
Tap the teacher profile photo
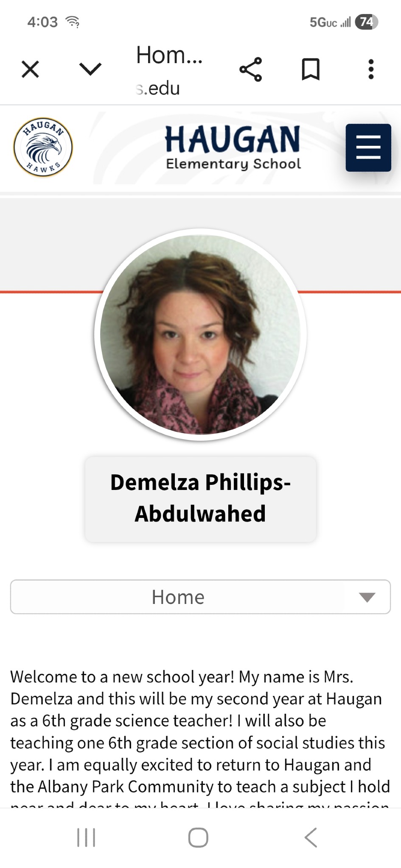[x=200, y=334]
